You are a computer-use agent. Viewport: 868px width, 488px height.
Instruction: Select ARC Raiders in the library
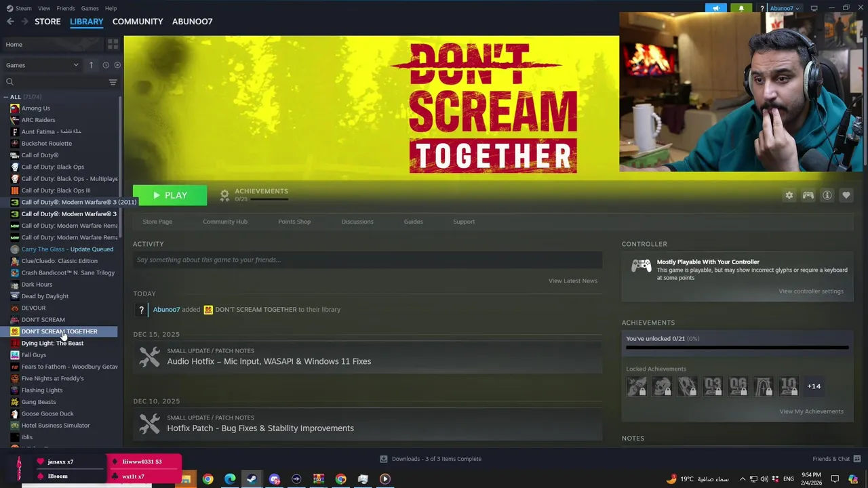coord(38,120)
